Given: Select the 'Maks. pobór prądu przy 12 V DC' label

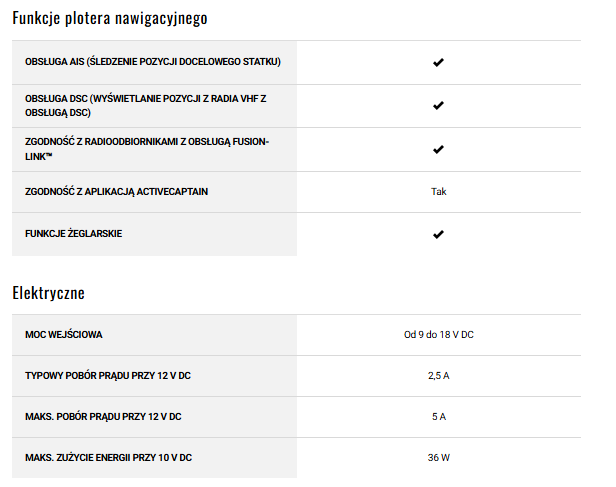Looking at the screenshot, I should 103,416.
